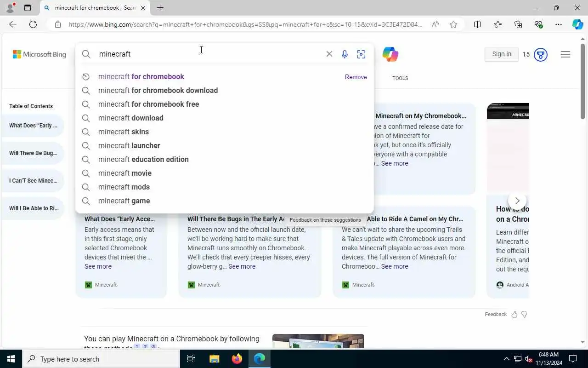Open Bing Copilot colorful icon
Screen dimensions: 588x368
point(390,54)
